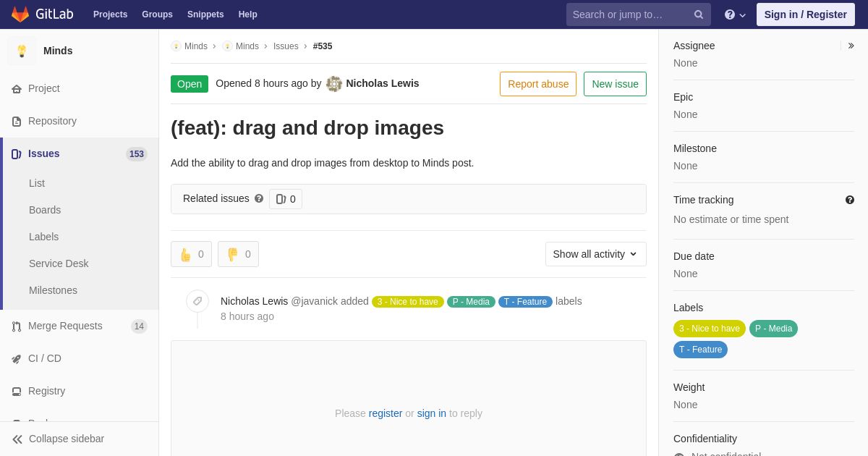
Task: Click the #535 breadcrumb link
Action: click(323, 46)
